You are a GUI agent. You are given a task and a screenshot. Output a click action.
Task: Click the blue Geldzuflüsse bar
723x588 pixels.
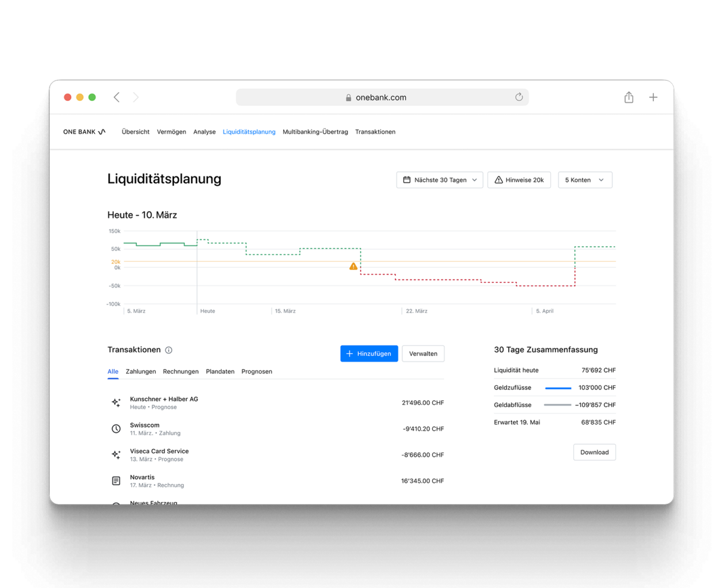click(558, 388)
